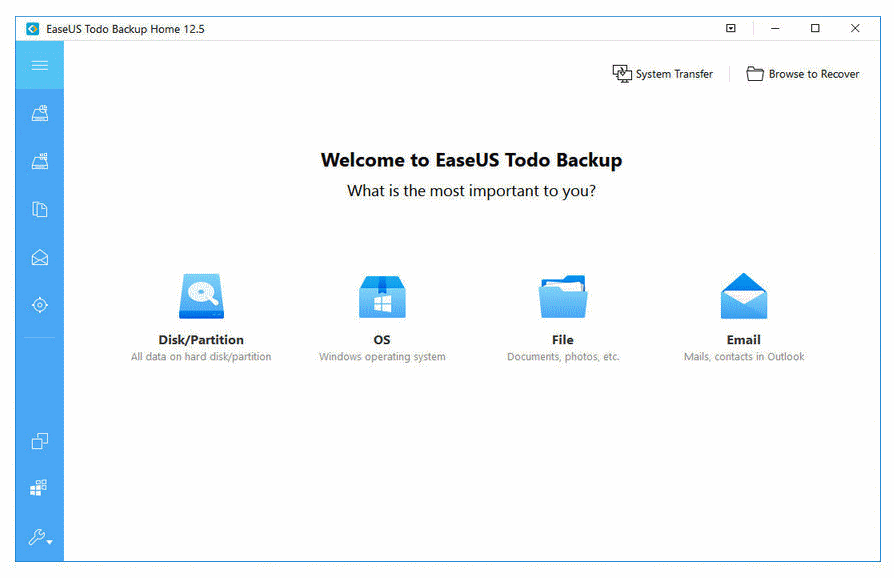This screenshot has height=578, width=894.
Task: Click Browse to Recover button
Action: 803,74
